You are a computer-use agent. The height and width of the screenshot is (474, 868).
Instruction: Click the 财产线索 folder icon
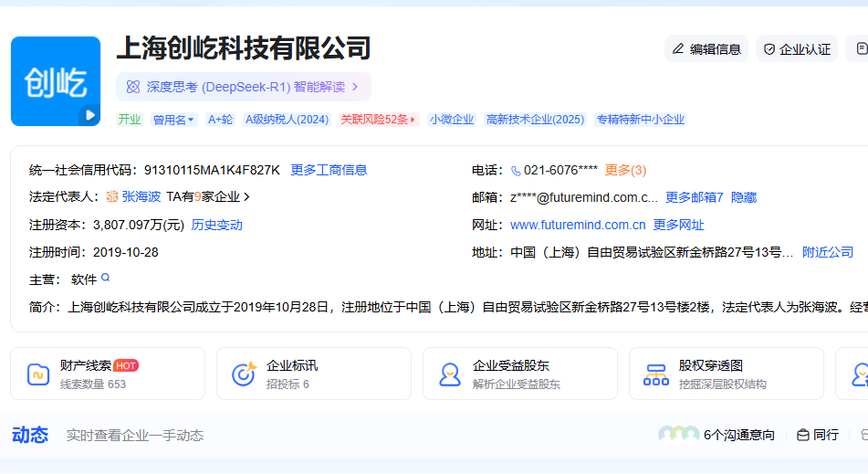coord(38,374)
